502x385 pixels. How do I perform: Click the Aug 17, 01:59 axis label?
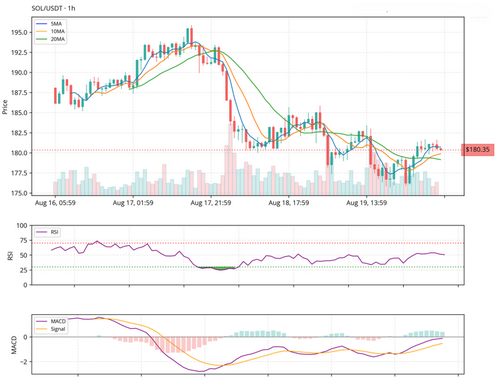tap(133, 203)
